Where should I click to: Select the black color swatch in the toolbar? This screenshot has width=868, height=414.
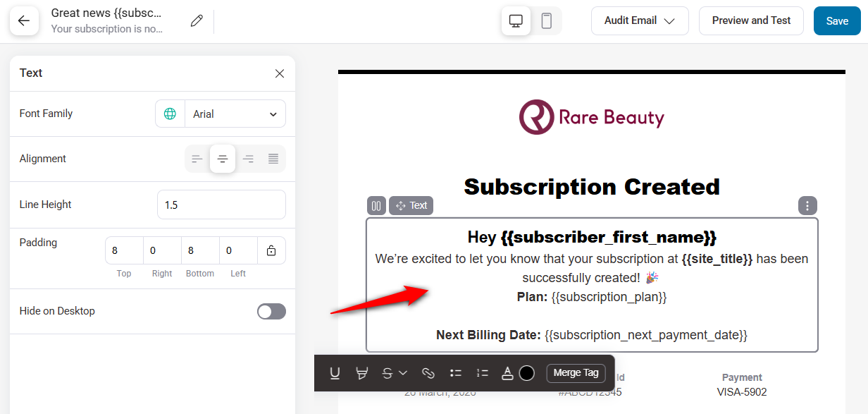527,372
